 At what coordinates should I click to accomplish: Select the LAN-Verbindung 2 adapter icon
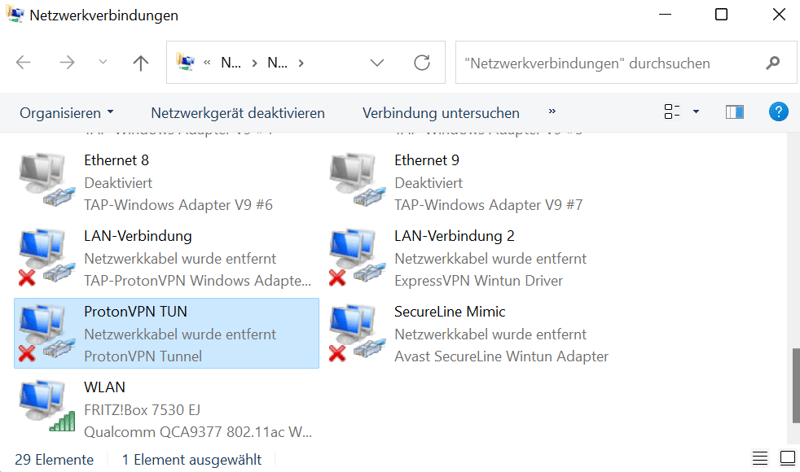pos(358,258)
